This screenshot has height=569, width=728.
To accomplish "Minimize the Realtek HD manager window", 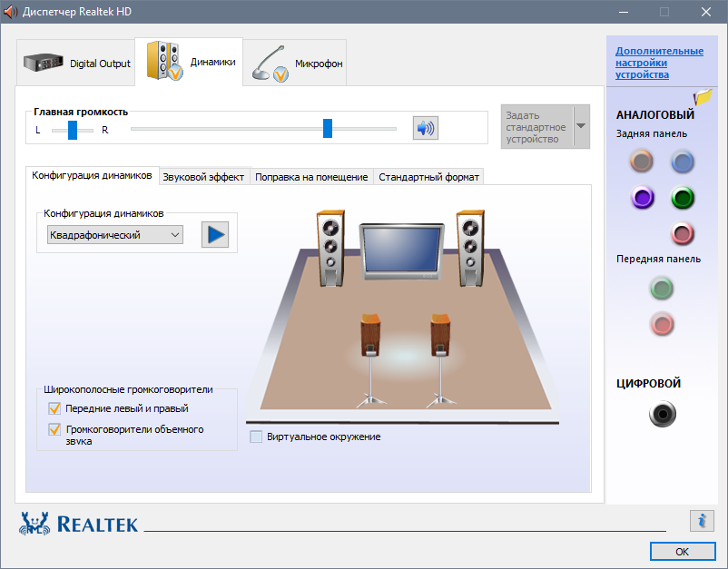I will pos(623,12).
